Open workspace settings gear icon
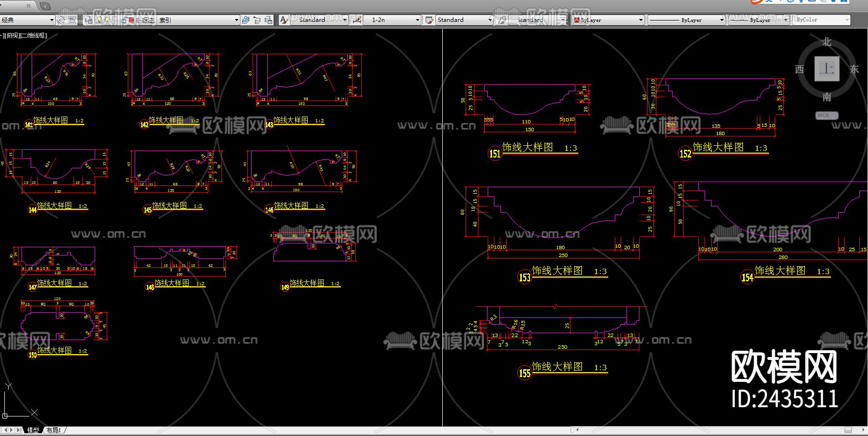The image size is (868, 436). [x=61, y=20]
